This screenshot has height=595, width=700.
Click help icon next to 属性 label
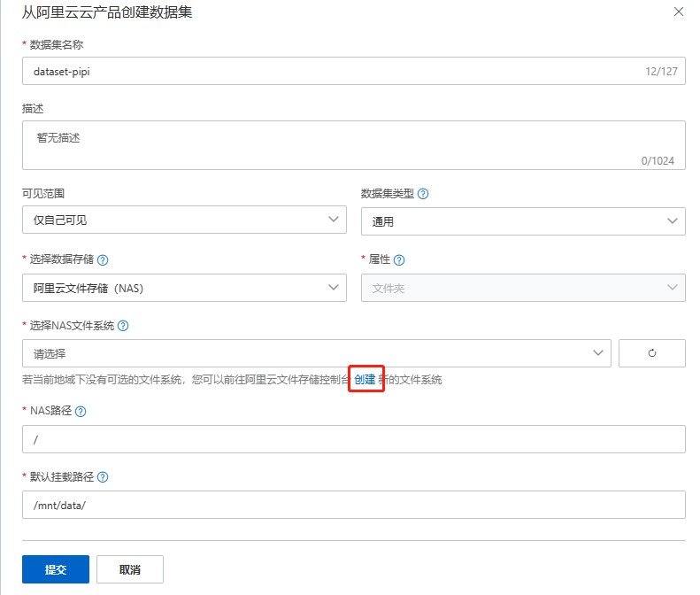coord(399,260)
